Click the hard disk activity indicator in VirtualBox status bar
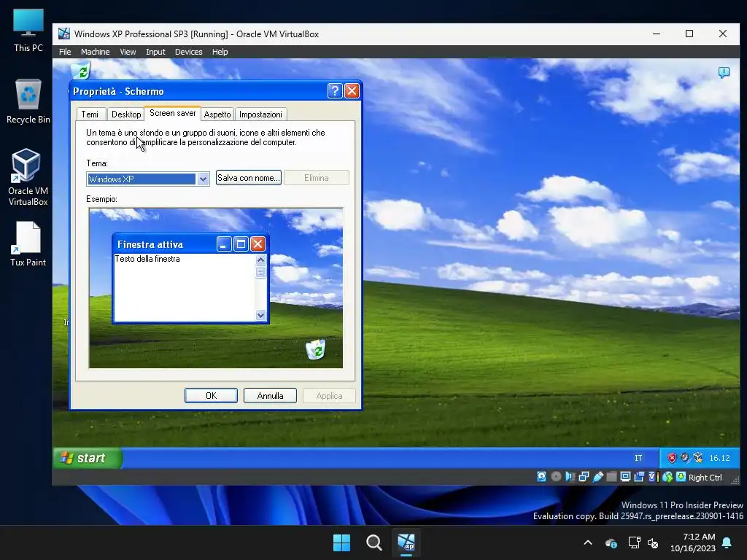Viewport: 747px width, 560px height. point(542,477)
